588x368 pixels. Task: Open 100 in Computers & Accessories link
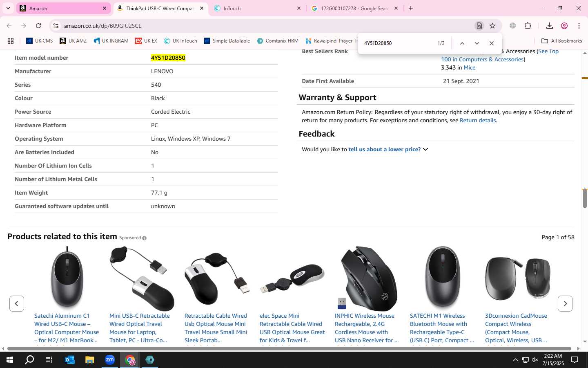click(482, 59)
